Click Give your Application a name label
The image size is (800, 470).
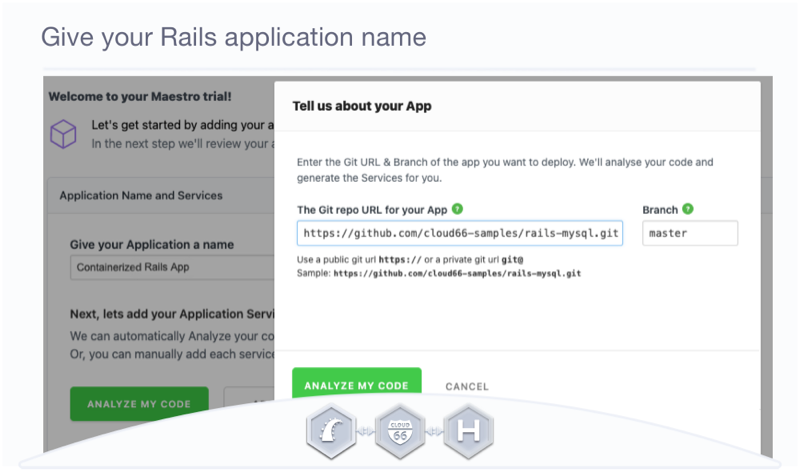152,244
